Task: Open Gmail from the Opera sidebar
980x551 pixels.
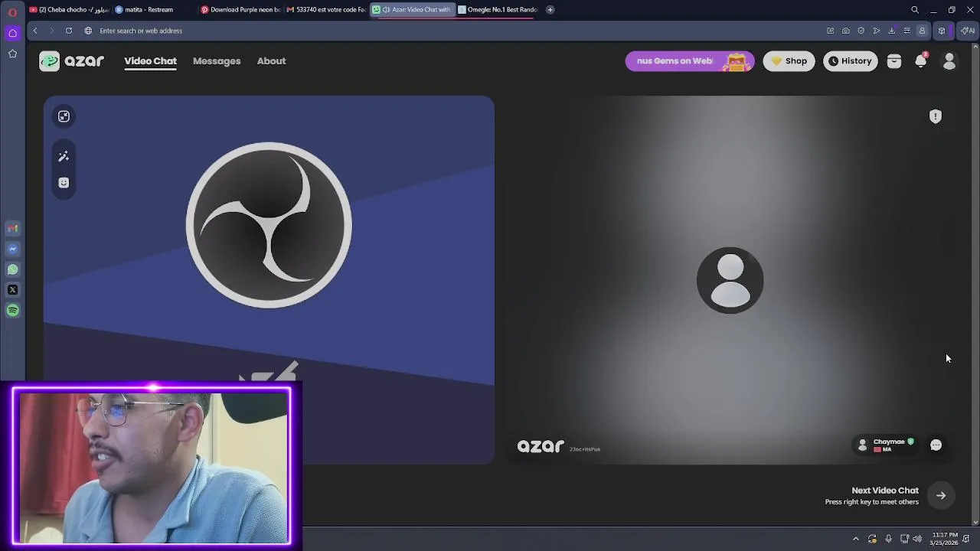Action: pos(12,228)
